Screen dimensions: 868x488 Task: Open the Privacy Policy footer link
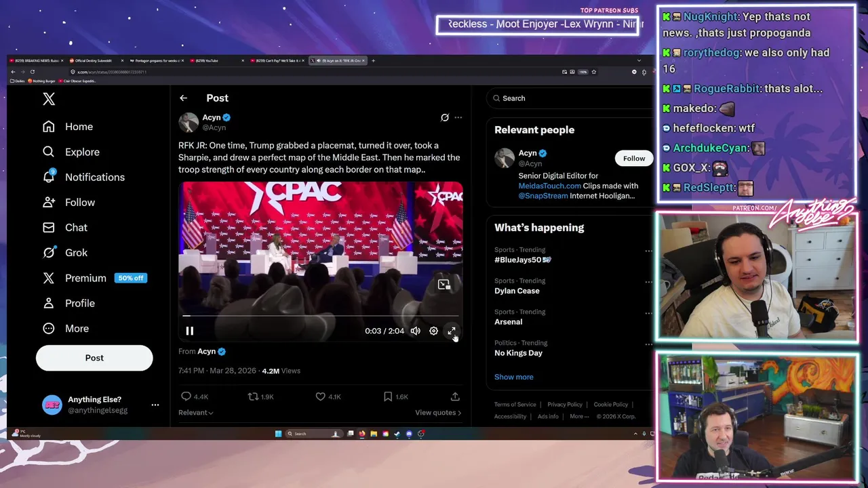point(565,405)
